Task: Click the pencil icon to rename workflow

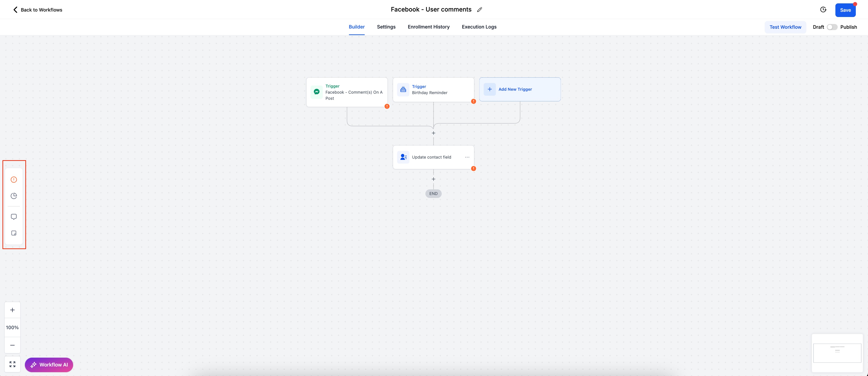Action: [x=479, y=10]
